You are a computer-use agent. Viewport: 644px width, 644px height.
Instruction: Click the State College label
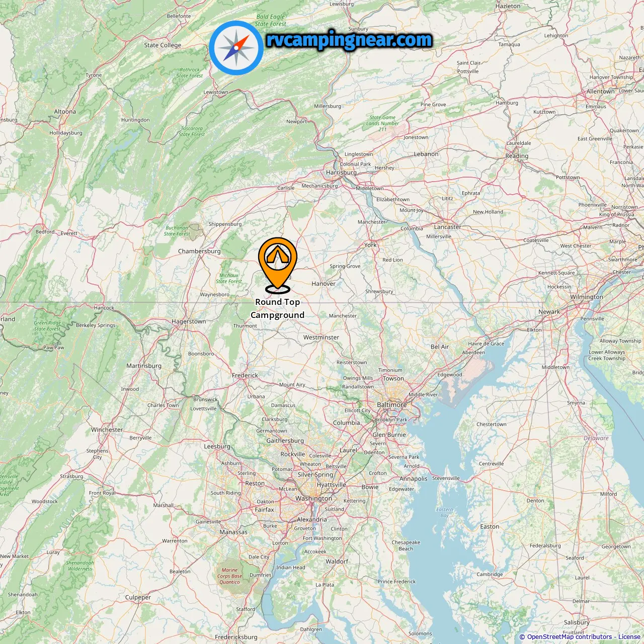tap(163, 45)
